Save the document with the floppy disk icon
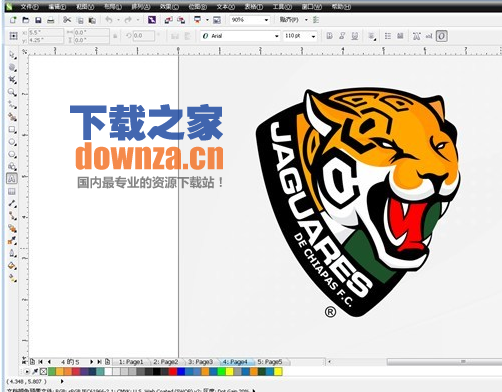This screenshot has height=392, width=502. (x=38, y=20)
